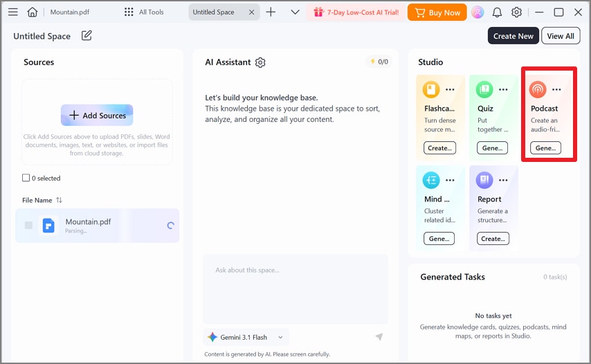The image size is (591, 364).
Task: Open the Mind Map card options menu
Action: [450, 180]
